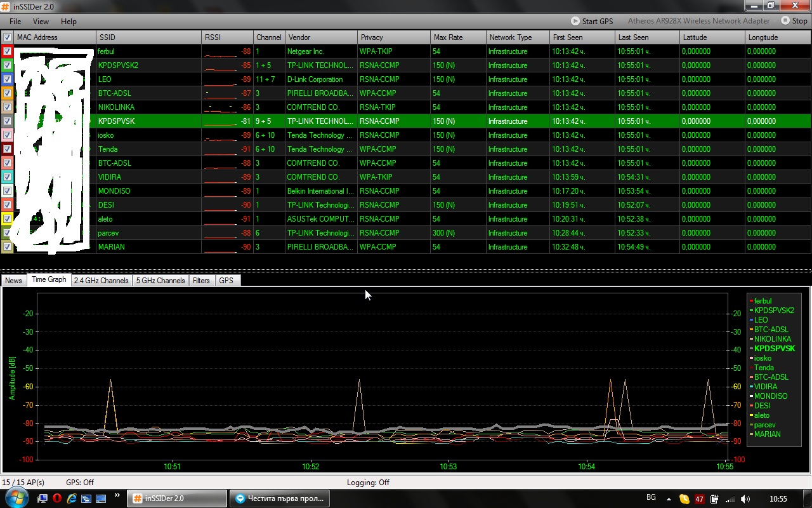Toggle the aleto row checkbox

pos(7,219)
